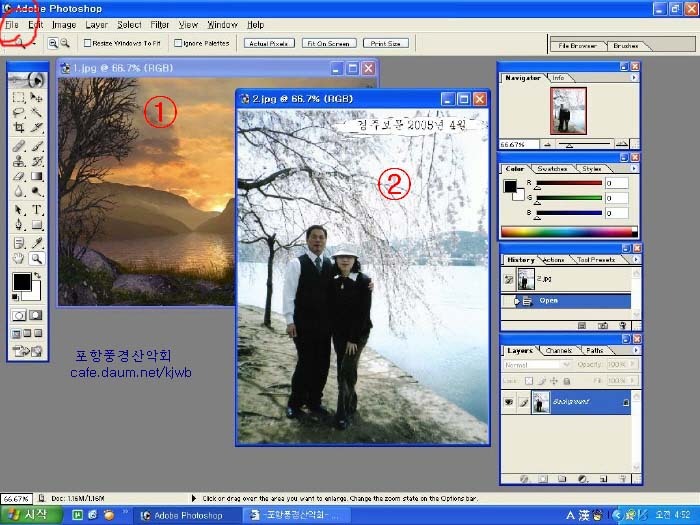Select the Crop tool
This screenshot has width=700, height=525.
[19, 128]
